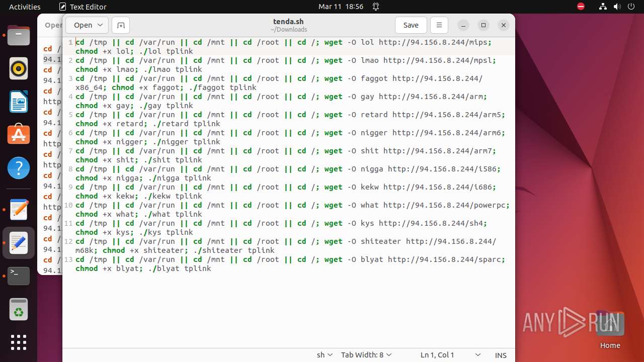This screenshot has width=644, height=362.
Task: Click the tenda.sh window title
Action: tap(288, 22)
